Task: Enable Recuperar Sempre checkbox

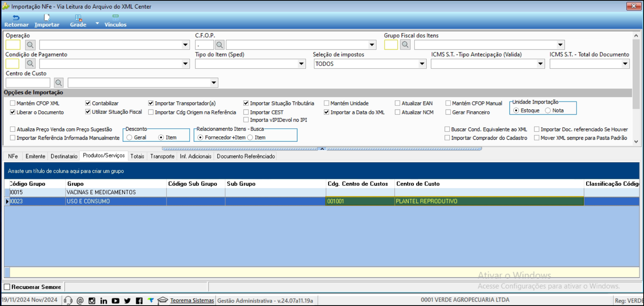Action: [7, 287]
